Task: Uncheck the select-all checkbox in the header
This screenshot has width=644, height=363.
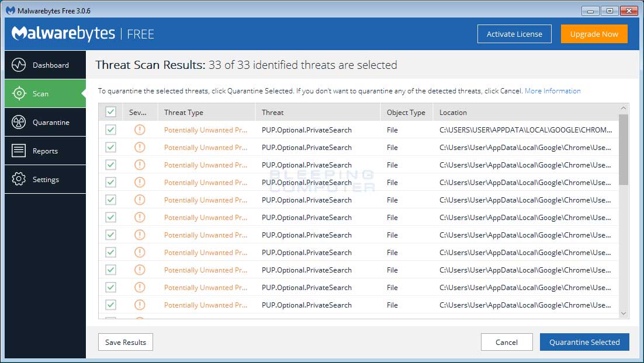Action: (110, 111)
